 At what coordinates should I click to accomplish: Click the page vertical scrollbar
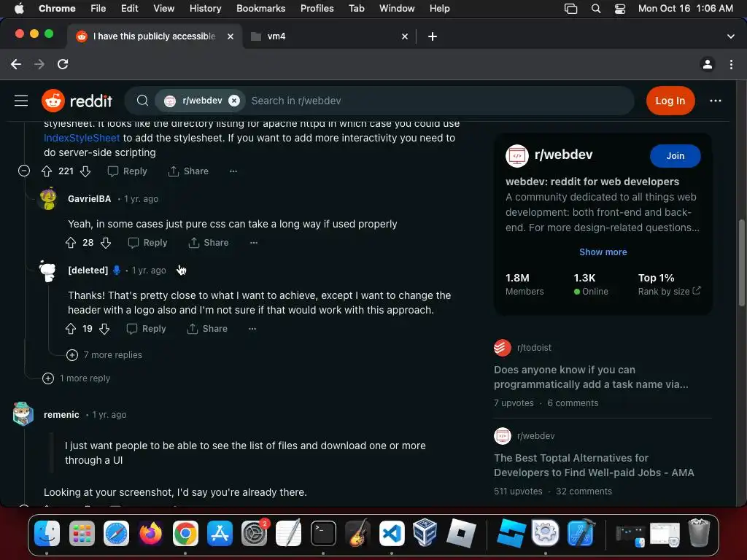[741, 262]
